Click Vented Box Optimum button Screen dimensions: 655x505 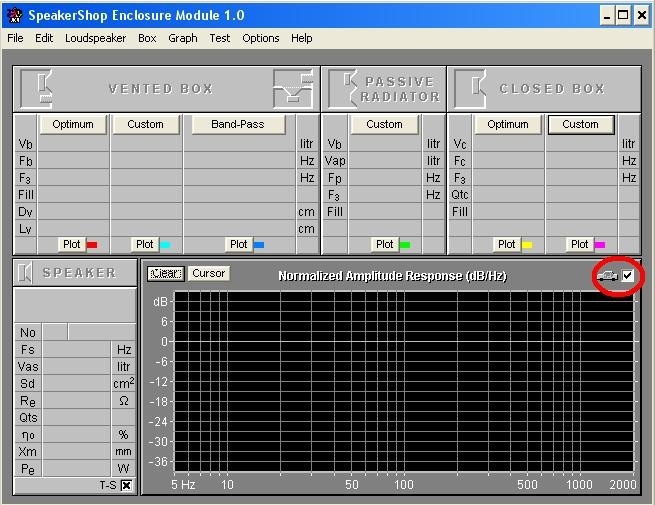73,124
